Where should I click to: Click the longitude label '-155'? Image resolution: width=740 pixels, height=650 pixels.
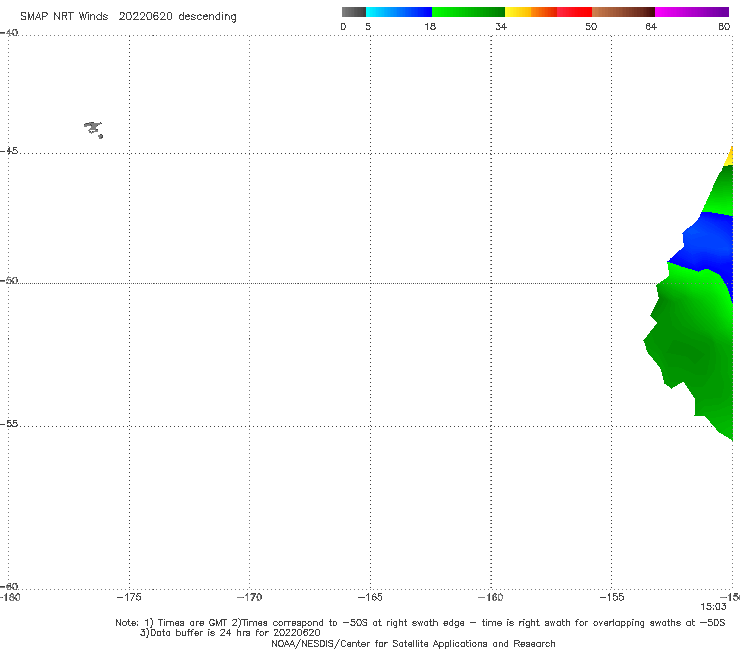pyautogui.click(x=612, y=597)
